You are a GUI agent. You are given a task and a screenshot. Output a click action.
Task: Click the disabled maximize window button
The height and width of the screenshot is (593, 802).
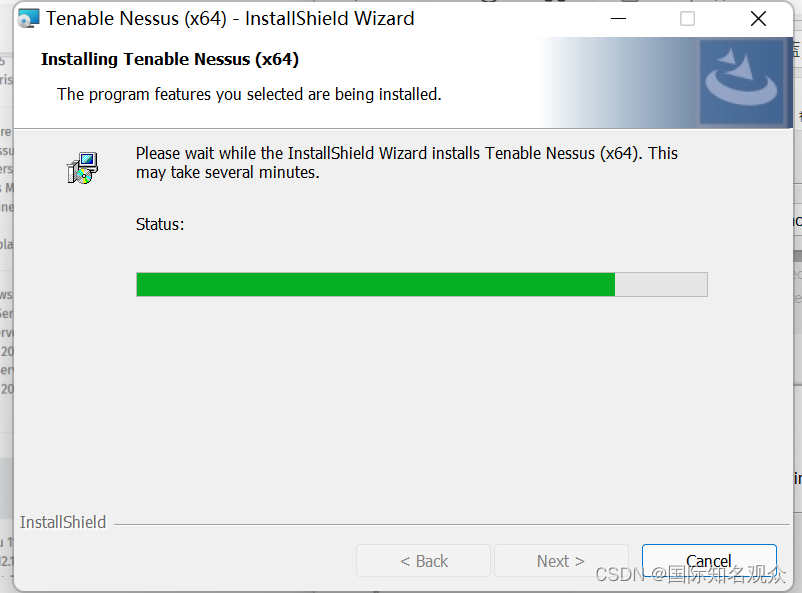click(x=687, y=19)
